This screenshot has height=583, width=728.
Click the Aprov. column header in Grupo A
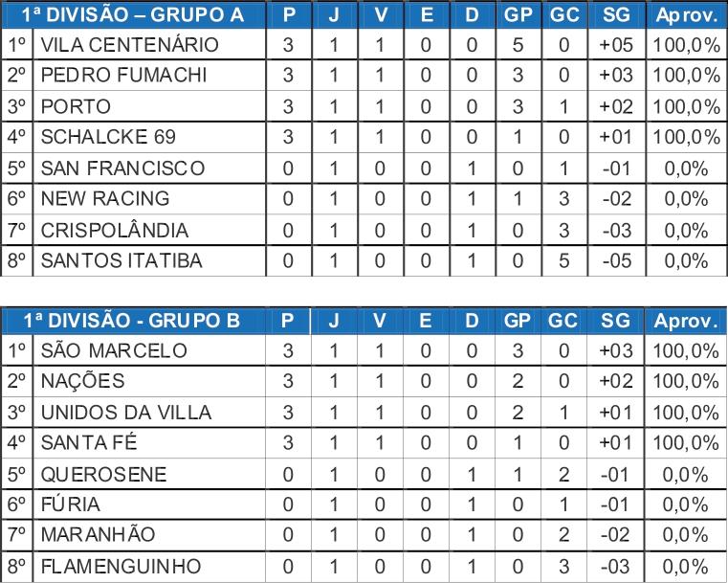[x=686, y=15]
